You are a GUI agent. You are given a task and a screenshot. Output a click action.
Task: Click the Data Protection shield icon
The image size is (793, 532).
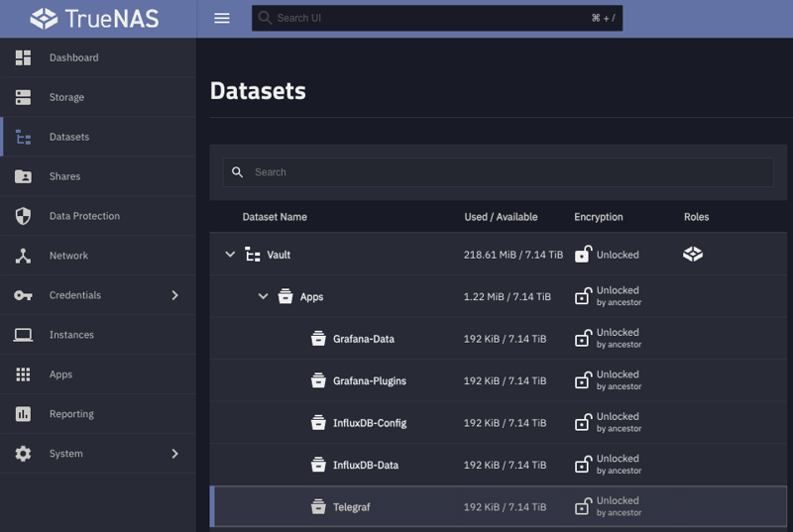[23, 216]
